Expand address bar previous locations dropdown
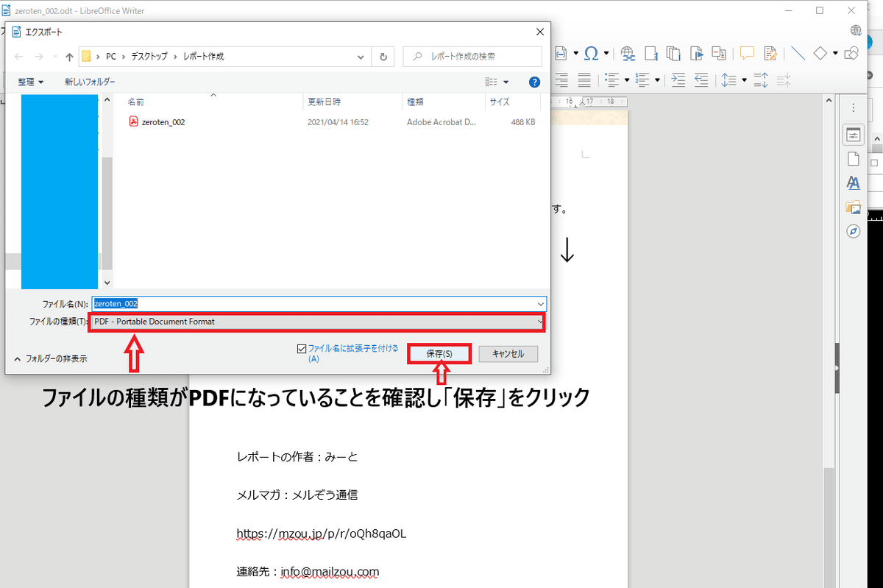The image size is (883, 588). pyautogui.click(x=361, y=56)
